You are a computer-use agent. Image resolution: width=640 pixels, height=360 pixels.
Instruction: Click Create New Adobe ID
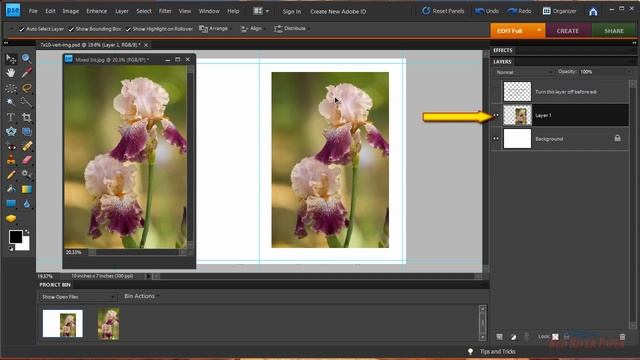click(x=338, y=11)
